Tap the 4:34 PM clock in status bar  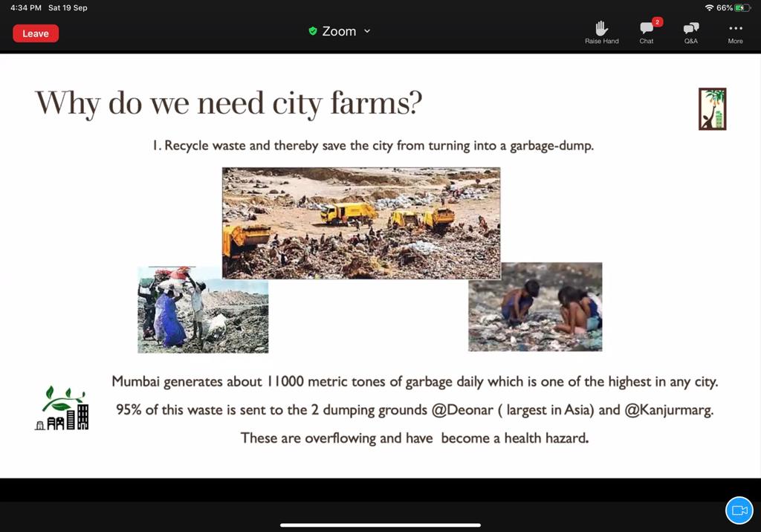click(x=26, y=7)
